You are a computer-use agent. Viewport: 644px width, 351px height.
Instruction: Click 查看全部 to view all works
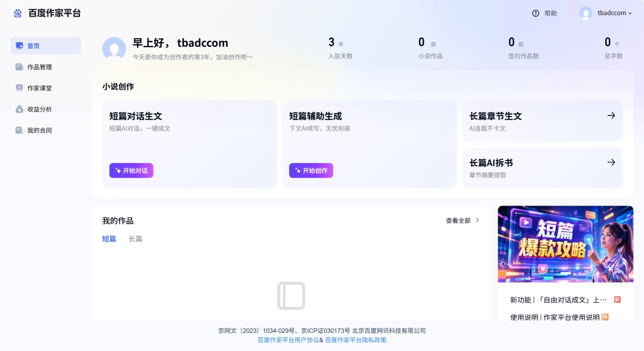click(x=458, y=220)
